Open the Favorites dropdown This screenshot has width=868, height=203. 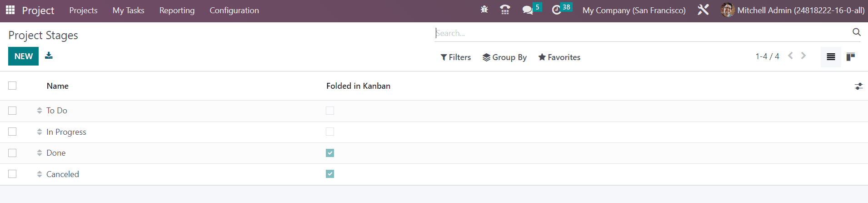tap(559, 57)
